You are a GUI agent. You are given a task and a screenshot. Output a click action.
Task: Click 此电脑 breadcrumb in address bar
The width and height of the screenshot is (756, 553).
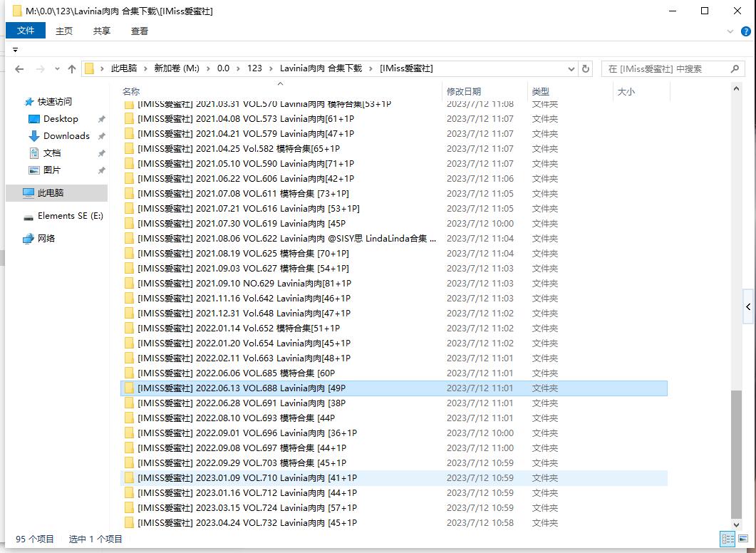pyautogui.click(x=124, y=69)
